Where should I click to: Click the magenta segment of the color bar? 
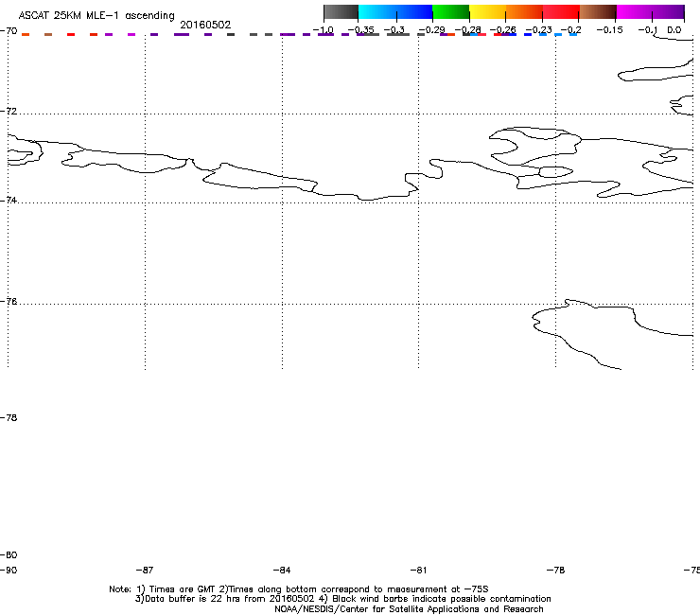(651, 12)
